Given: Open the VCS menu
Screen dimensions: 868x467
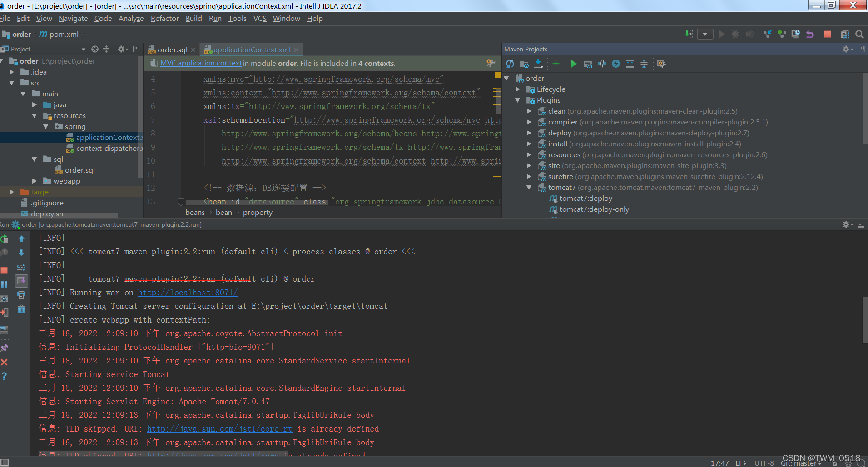Looking at the screenshot, I should point(260,19).
